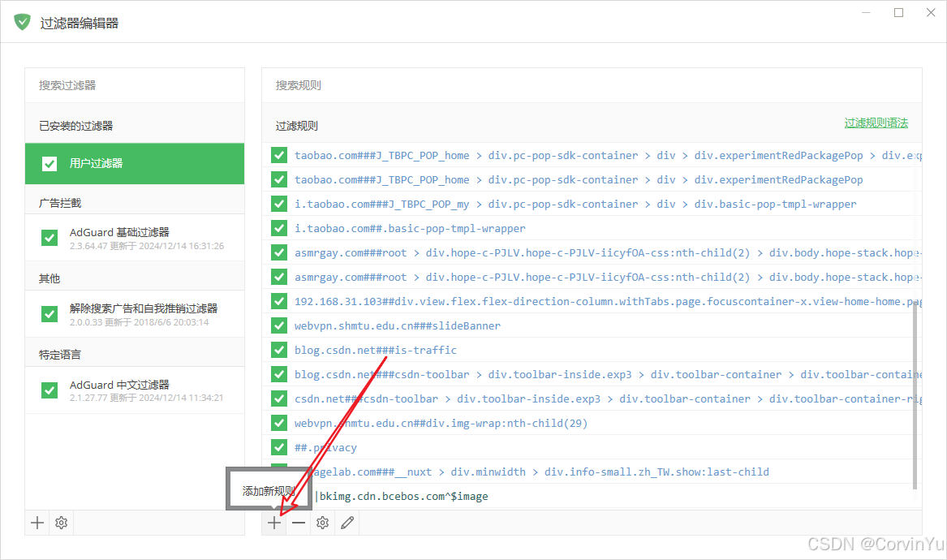Uncheck i.taobao.com##.basic-pop-tmpl-wrapper rule
Image resolution: width=947 pixels, height=560 pixels.
coord(279,228)
